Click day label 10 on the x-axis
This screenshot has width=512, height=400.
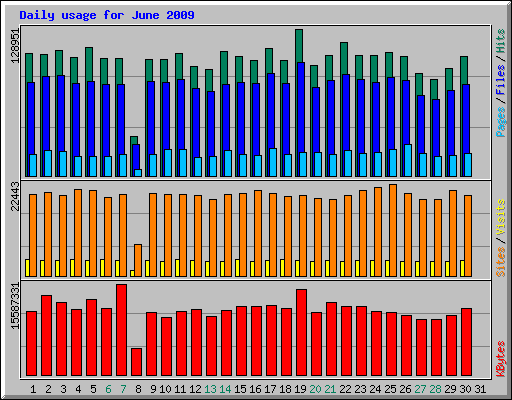point(165,389)
